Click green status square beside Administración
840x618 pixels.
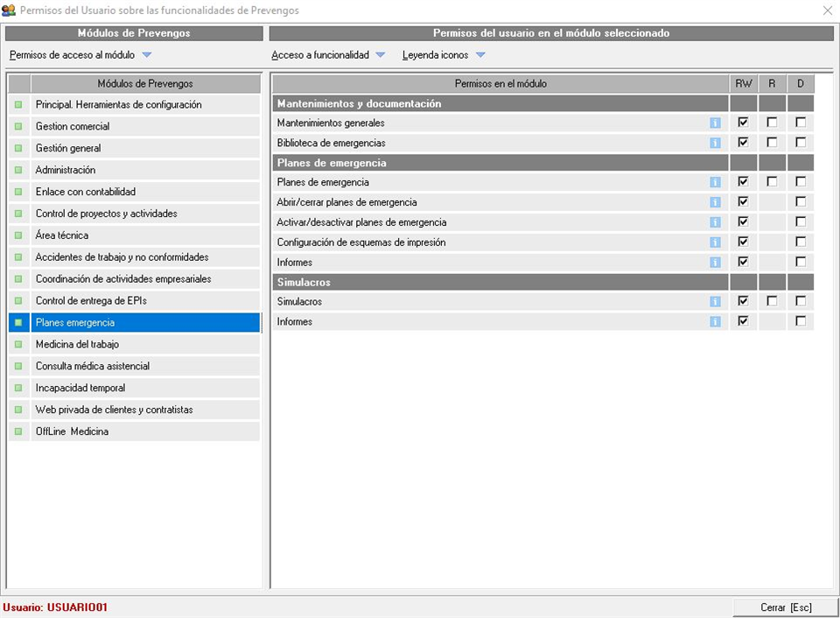(18, 170)
